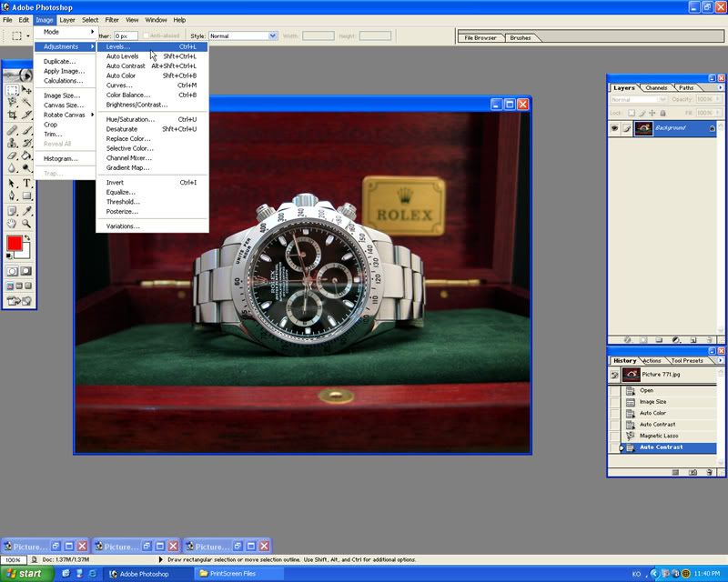Open the layer Fill slider arrow

pyautogui.click(x=718, y=113)
